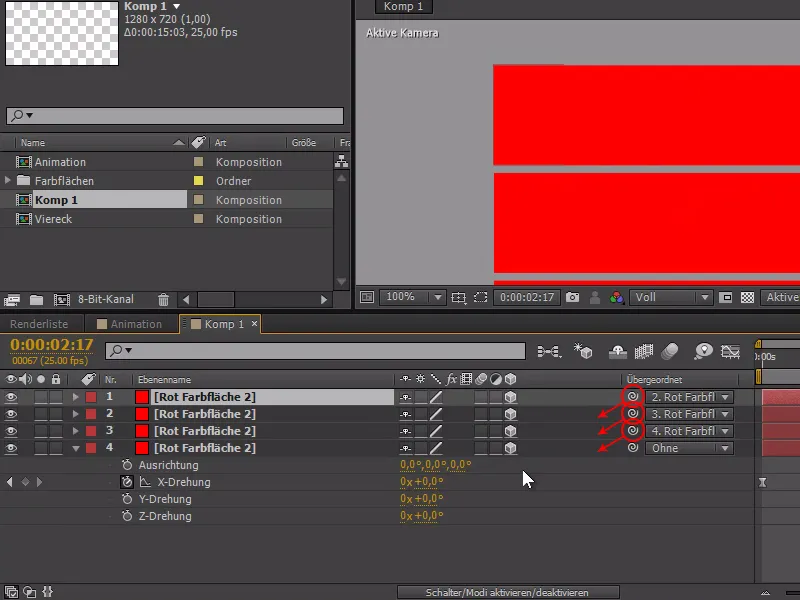Expand layer 1 properties triangle
Image resolution: width=800 pixels, height=600 pixels.
[76, 397]
